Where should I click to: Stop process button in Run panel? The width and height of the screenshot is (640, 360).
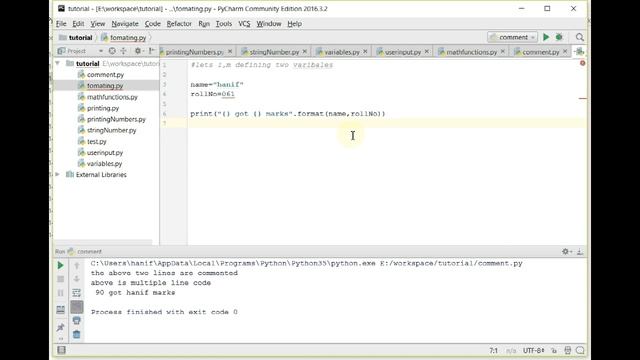[60, 279]
